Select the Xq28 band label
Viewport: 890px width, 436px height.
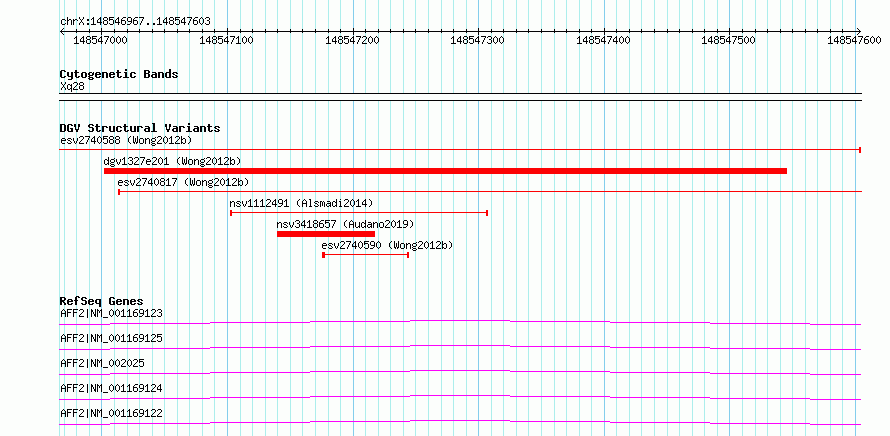72,86
